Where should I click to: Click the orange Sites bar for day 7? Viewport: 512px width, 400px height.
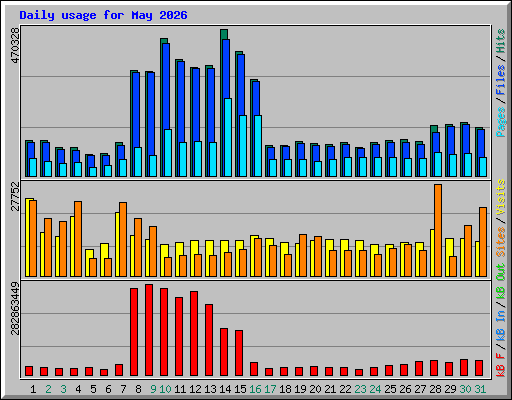point(123,239)
